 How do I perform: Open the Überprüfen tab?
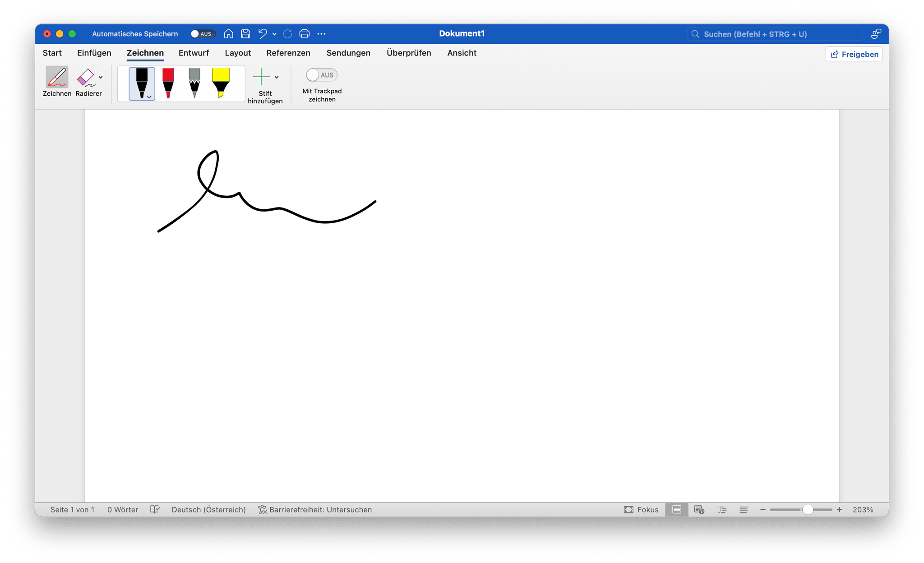coord(409,53)
